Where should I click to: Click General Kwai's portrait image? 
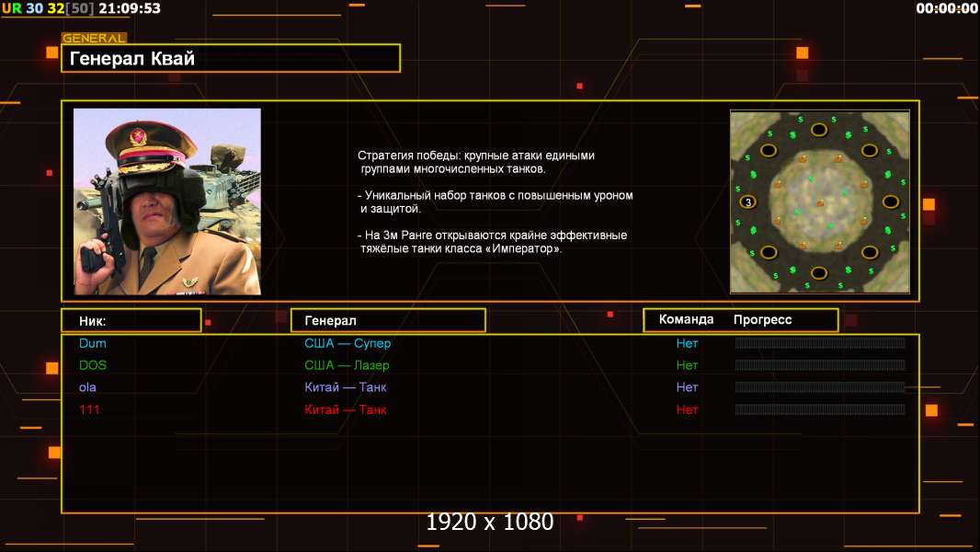pos(166,201)
